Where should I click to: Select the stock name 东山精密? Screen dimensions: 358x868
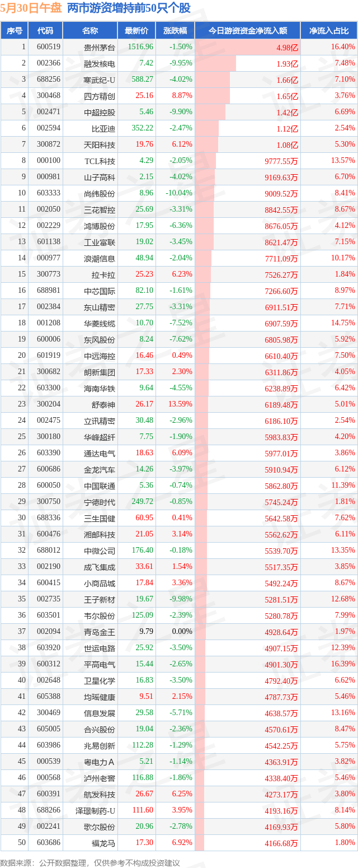[x=100, y=307]
